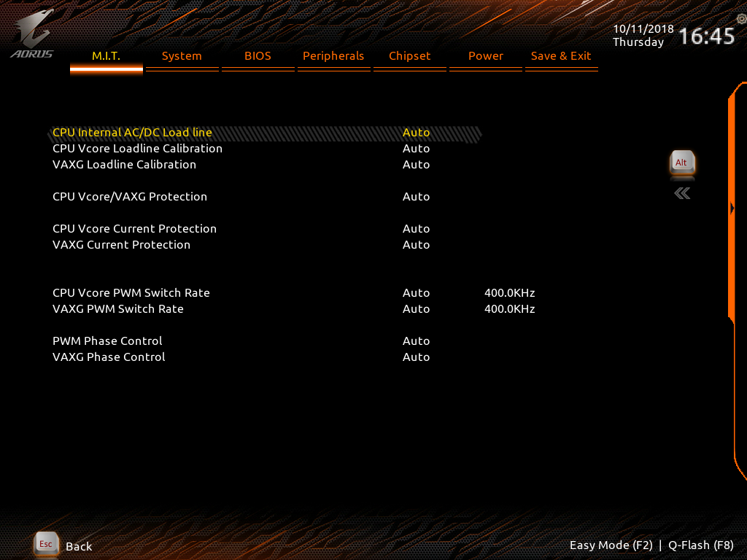Click 400.0KHz beside VAXG PWM Switch Rate
Viewport: 747px width, 560px height.
509,309
